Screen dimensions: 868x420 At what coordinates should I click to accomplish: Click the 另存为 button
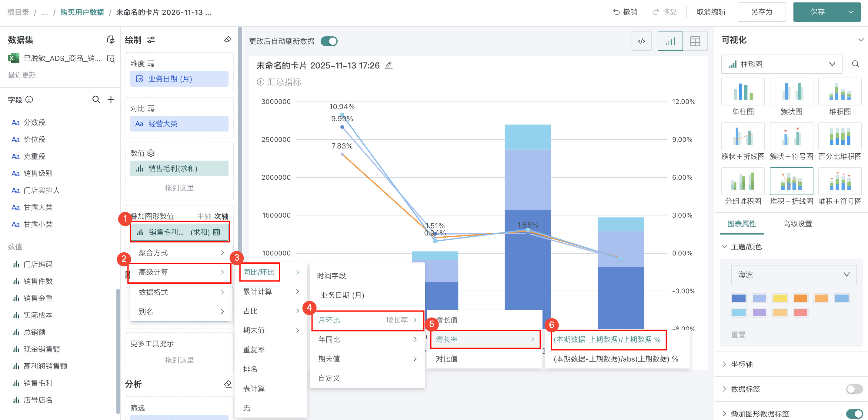click(762, 12)
